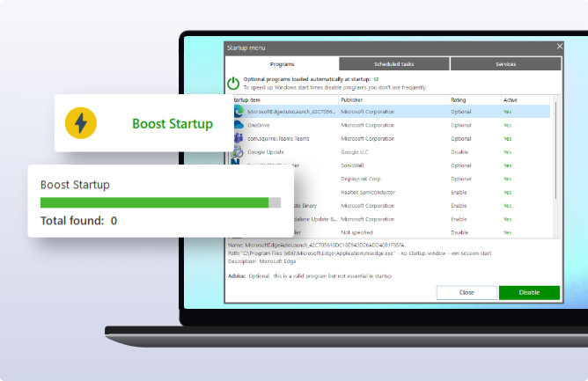Click the Boost Startup progress bar

coord(160,202)
